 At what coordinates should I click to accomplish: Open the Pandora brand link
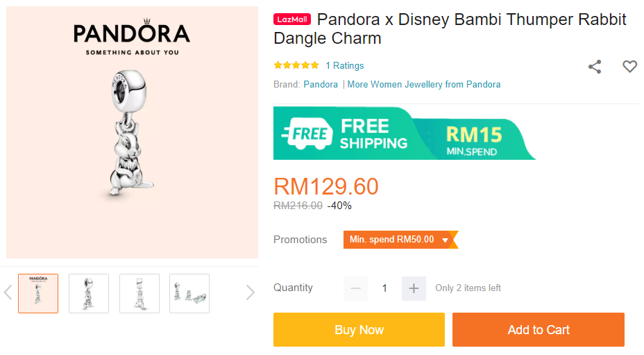click(x=321, y=84)
